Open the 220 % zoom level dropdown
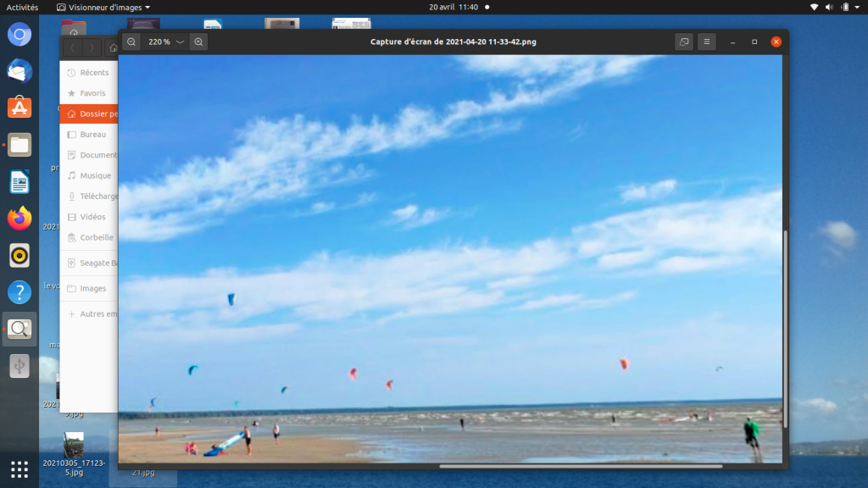The width and height of the screenshot is (868, 488). (x=165, y=42)
